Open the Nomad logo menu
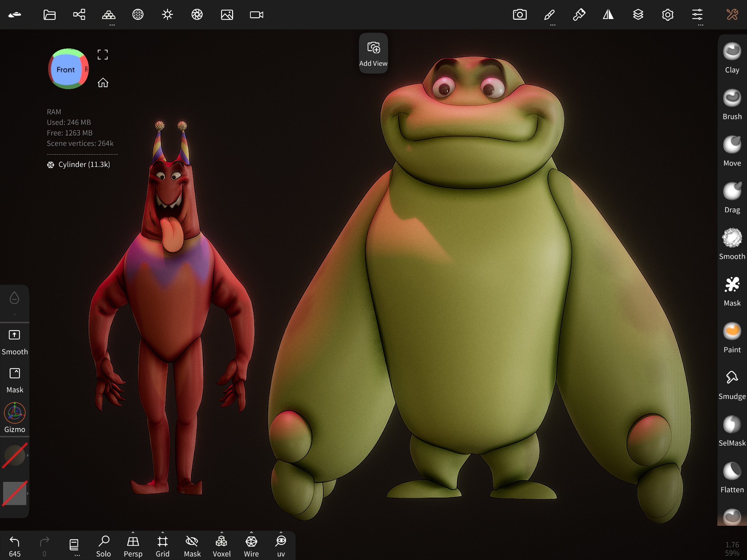The width and height of the screenshot is (747, 560). pyautogui.click(x=15, y=15)
